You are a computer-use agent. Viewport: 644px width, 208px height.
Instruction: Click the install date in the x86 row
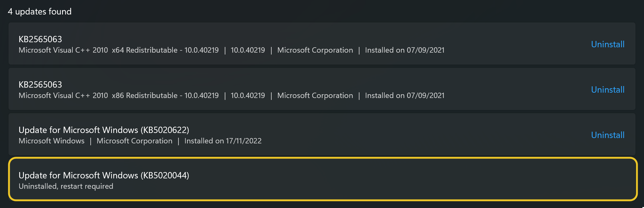click(x=404, y=95)
